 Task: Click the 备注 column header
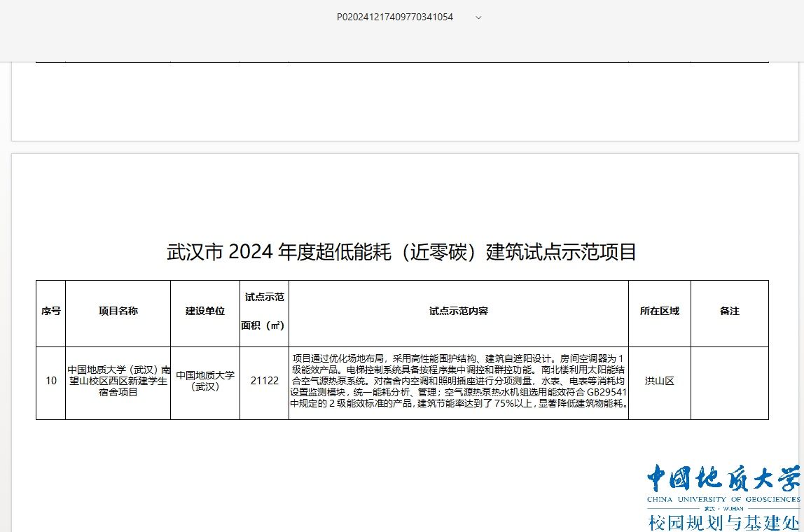point(730,313)
